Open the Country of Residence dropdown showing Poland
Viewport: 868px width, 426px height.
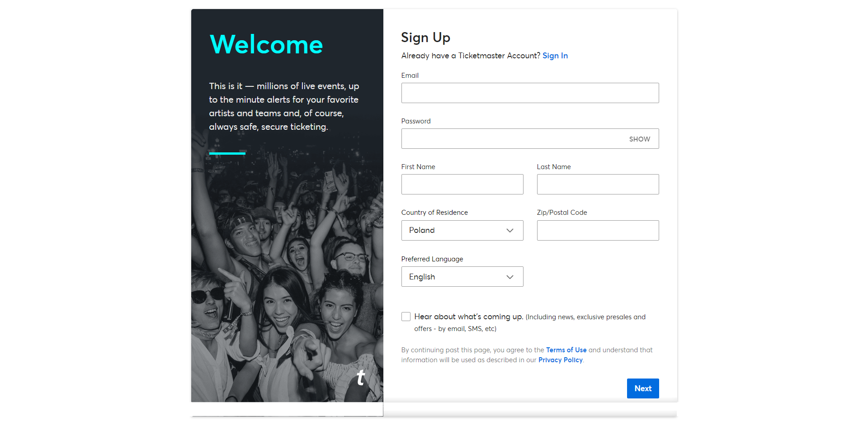[x=462, y=230]
